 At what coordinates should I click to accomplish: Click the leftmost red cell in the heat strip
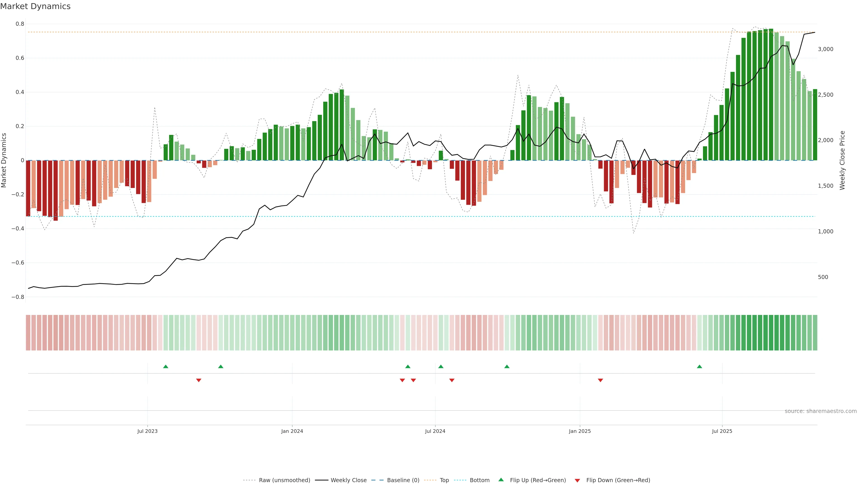click(28, 332)
